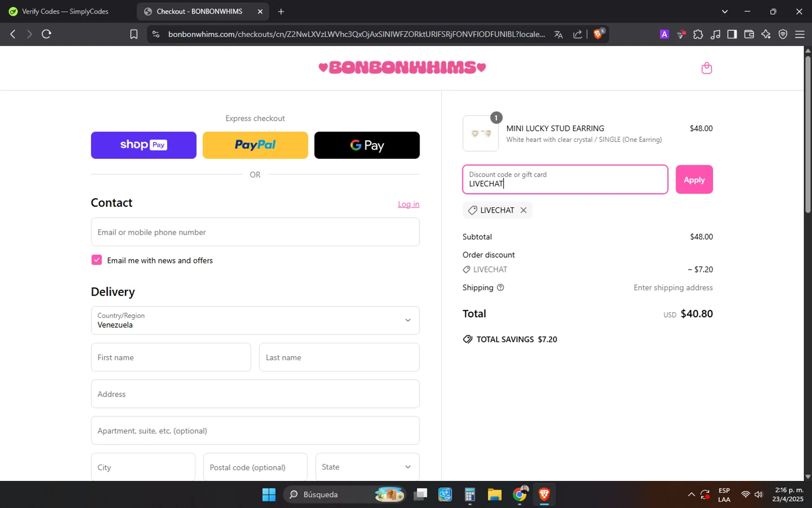Pay with the Shop Pay button
The width and height of the screenshot is (812, 508).
pos(143,145)
